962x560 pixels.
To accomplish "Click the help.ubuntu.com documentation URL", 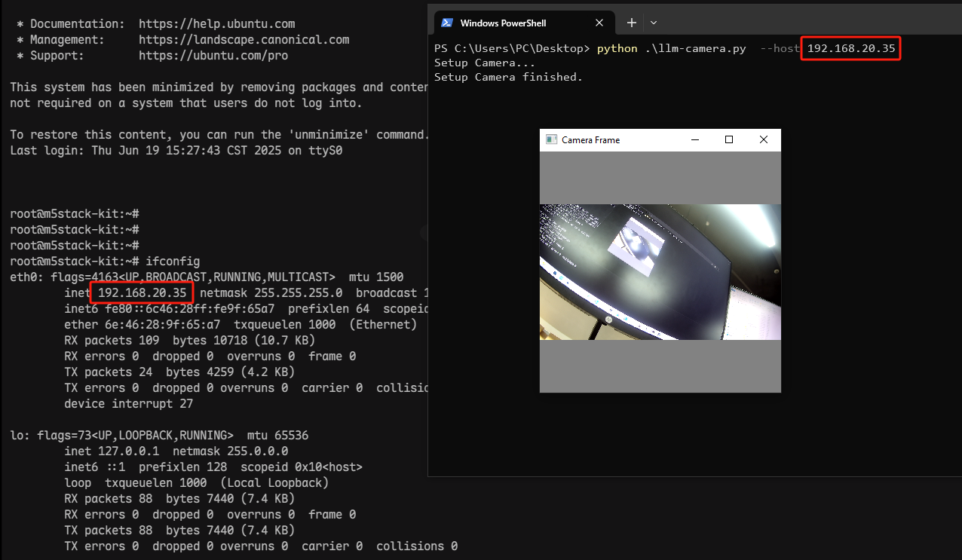I will pyautogui.click(x=217, y=24).
